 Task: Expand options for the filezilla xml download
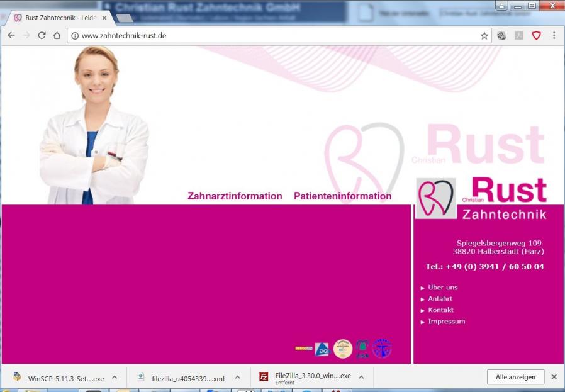pyautogui.click(x=238, y=378)
